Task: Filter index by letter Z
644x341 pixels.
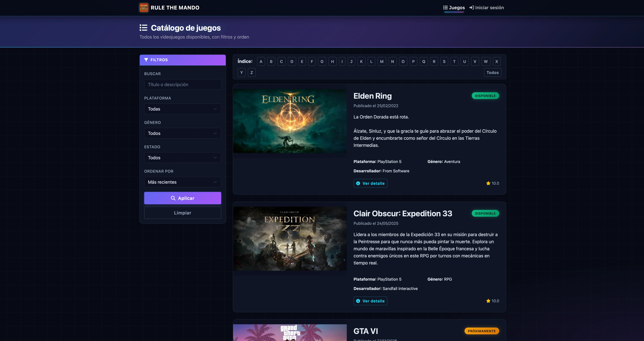Action: pos(252,73)
